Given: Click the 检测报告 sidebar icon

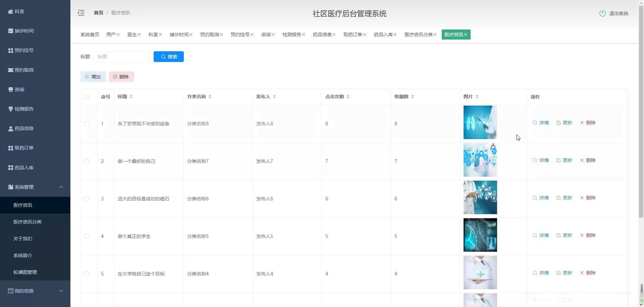Looking at the screenshot, I should click(x=10, y=109).
